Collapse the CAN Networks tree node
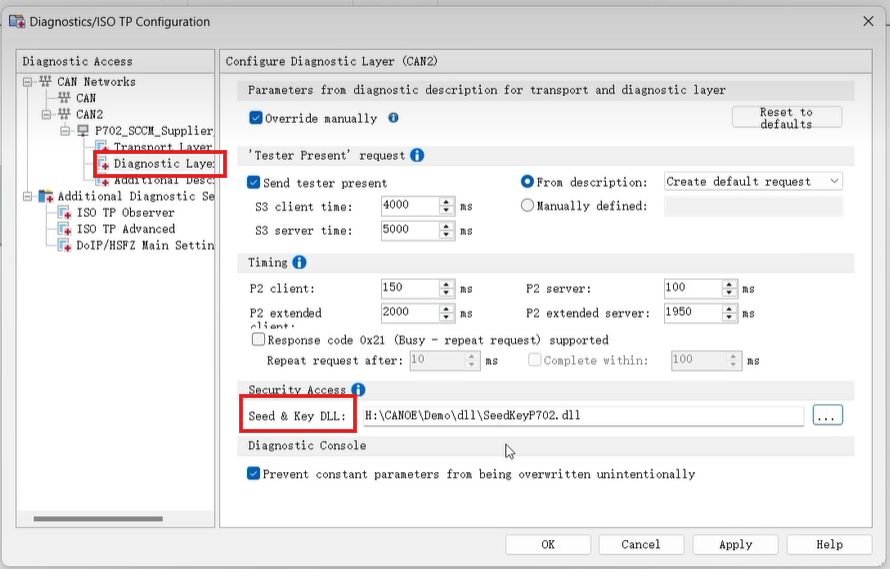This screenshot has height=569, width=890. click(27, 82)
